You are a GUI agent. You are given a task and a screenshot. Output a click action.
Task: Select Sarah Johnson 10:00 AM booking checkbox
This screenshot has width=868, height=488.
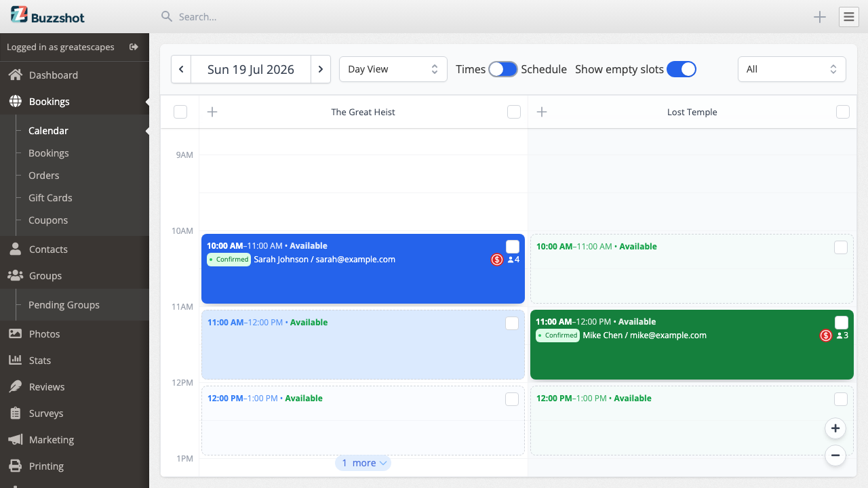513,247
